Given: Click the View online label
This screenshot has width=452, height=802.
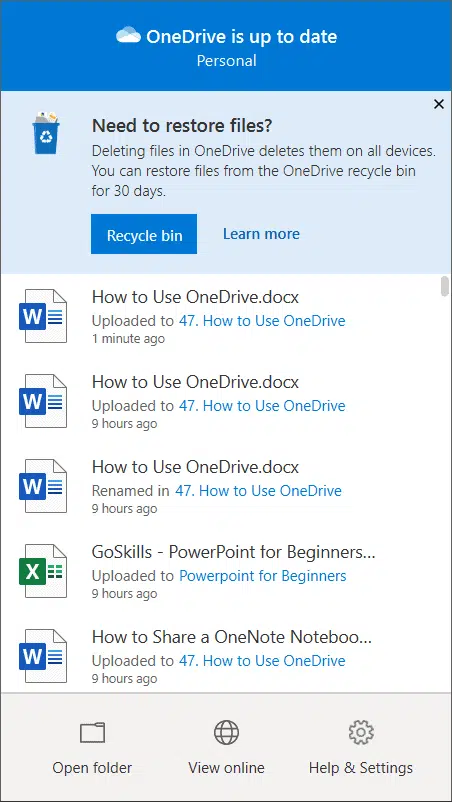Looking at the screenshot, I should click(x=226, y=768).
